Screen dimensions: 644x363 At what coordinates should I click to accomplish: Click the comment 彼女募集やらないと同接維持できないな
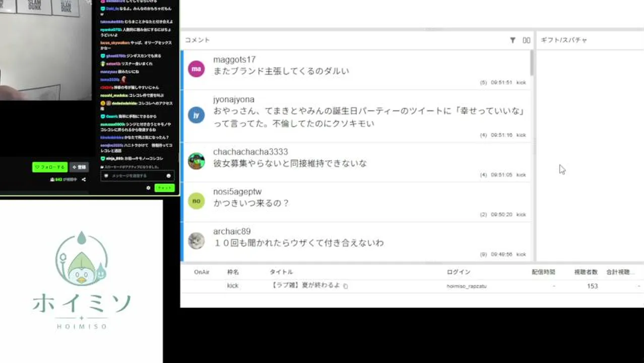click(290, 163)
